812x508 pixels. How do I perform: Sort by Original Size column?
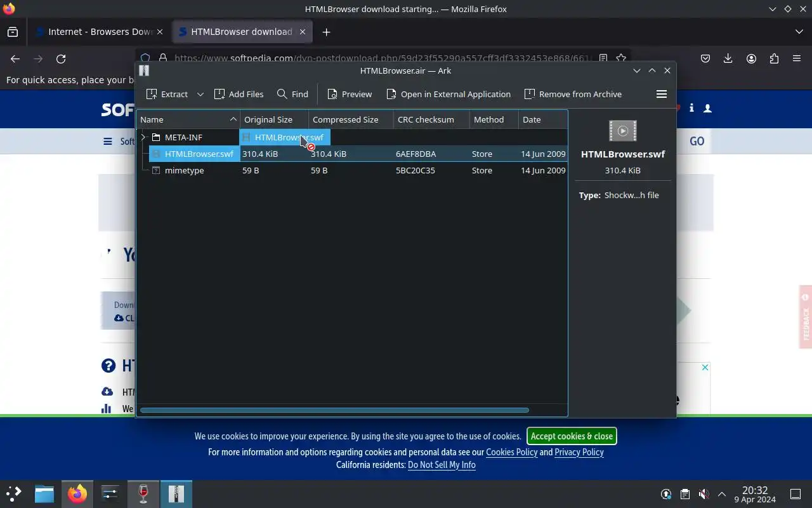coord(274,119)
